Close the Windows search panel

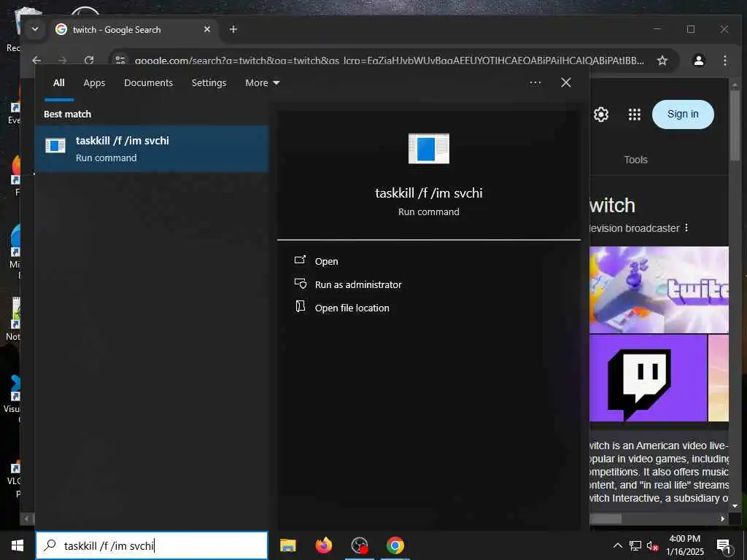coord(566,82)
